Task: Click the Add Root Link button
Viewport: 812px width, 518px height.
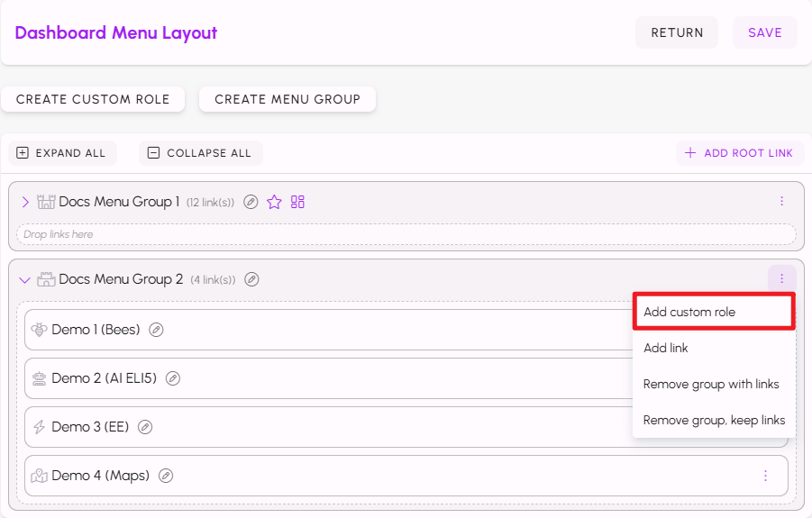Action: coord(740,153)
